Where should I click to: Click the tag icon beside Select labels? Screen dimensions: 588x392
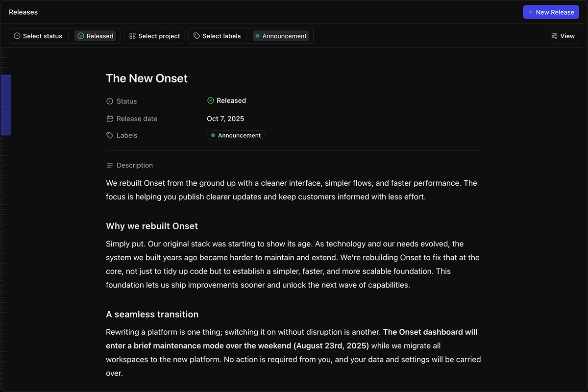[x=196, y=36]
